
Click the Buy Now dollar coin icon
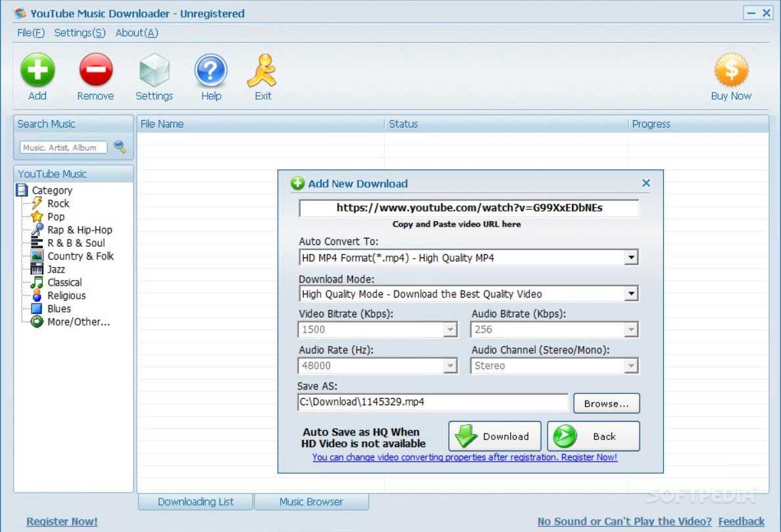pyautogui.click(x=731, y=70)
